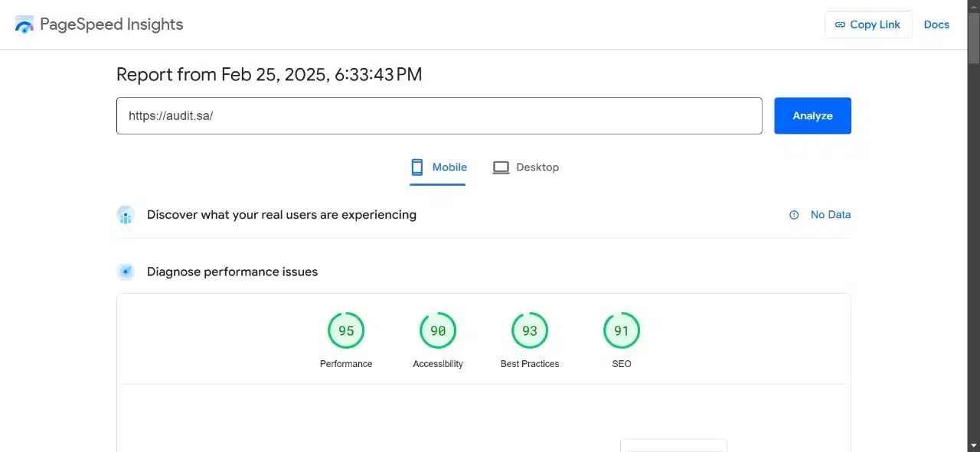The width and height of the screenshot is (980, 452).
Task: Switch to the Desktop tab
Action: 537,167
